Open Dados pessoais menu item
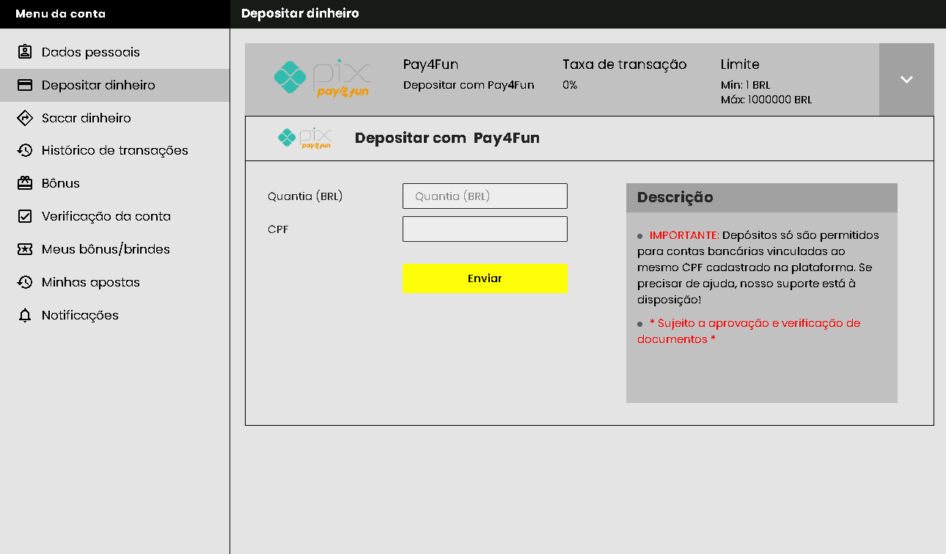The image size is (946, 554). [x=115, y=52]
